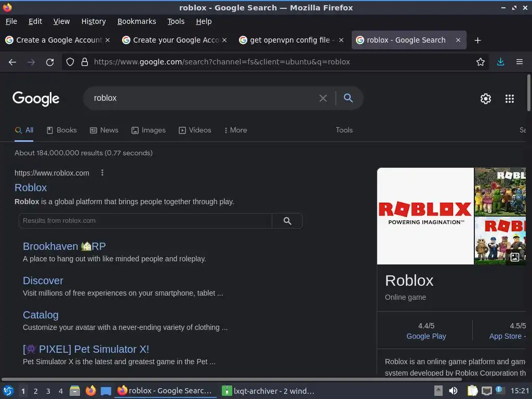Open the LXQt application menu

pyautogui.click(x=8, y=391)
